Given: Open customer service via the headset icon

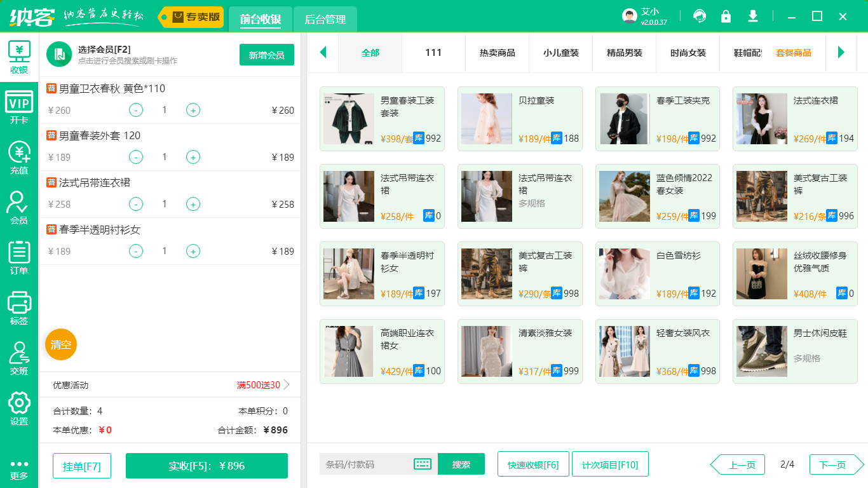Looking at the screenshot, I should [699, 17].
